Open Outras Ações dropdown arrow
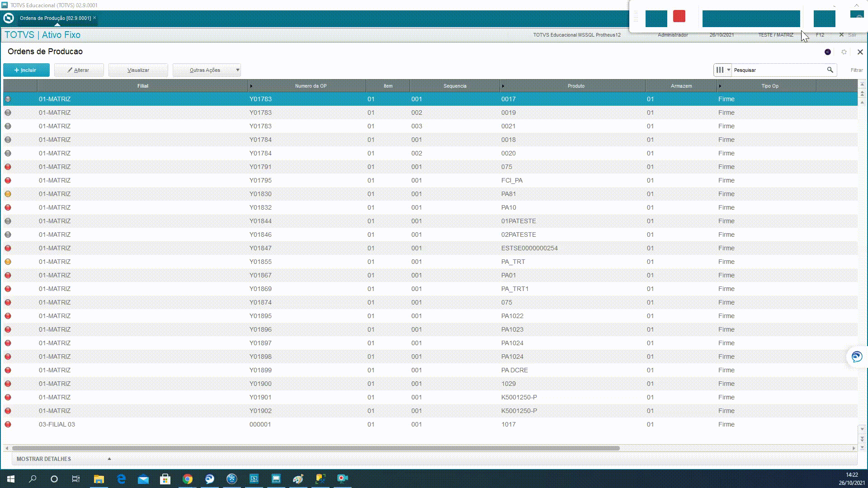Viewport: 868px width, 488px height. (237, 70)
